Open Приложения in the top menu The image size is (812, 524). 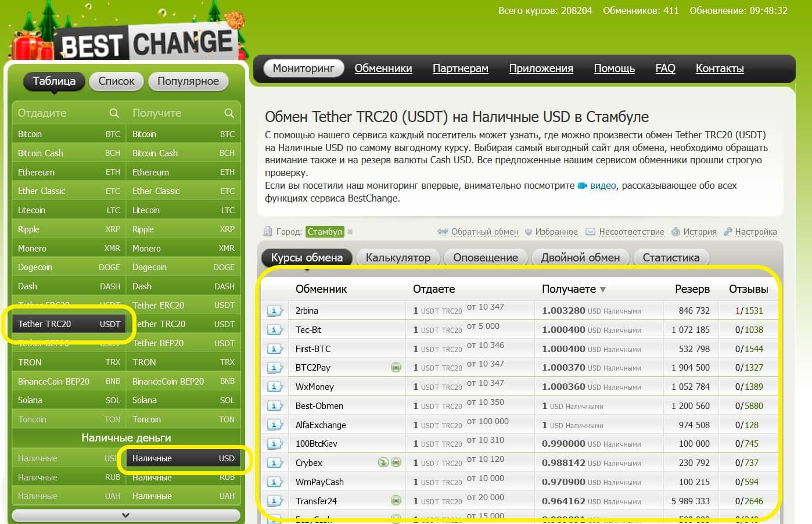tap(541, 69)
